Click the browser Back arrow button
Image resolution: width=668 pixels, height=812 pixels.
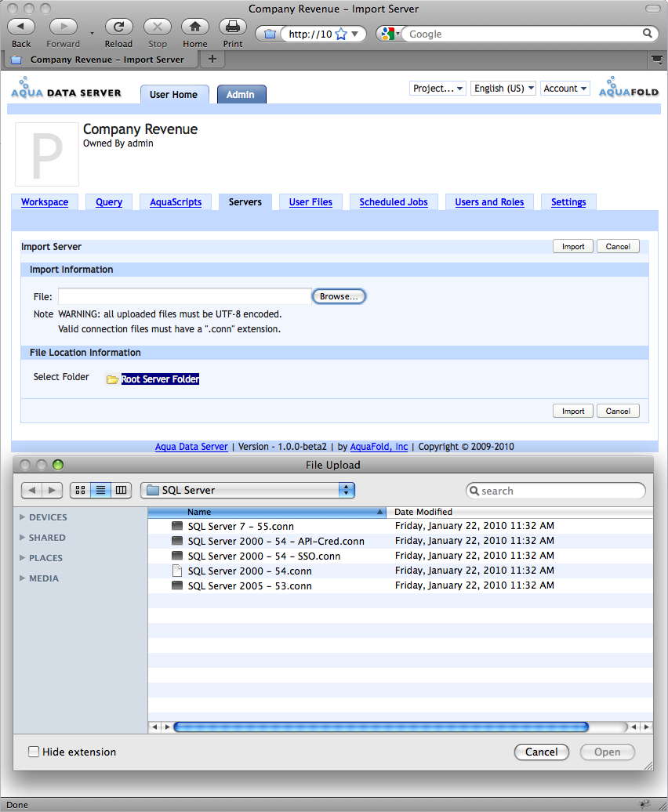pos(21,27)
